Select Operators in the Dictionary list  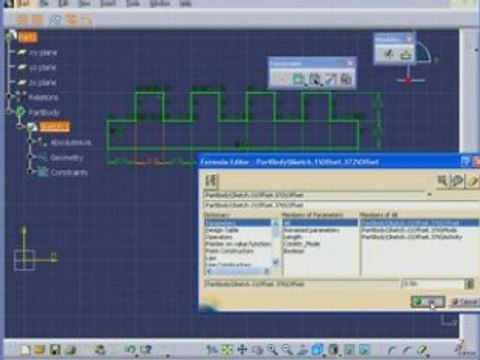pyautogui.click(x=219, y=237)
